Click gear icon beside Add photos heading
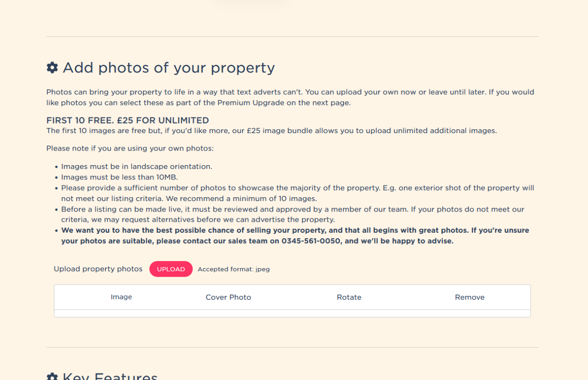 pos(52,68)
